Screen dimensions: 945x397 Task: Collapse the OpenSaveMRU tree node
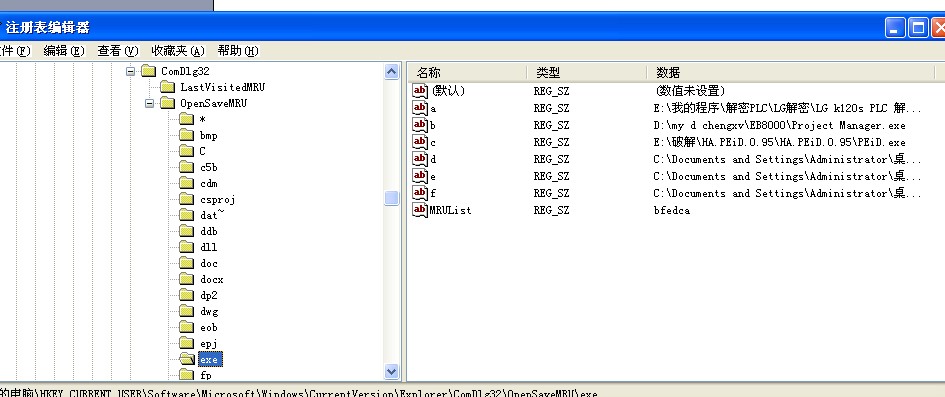point(149,103)
